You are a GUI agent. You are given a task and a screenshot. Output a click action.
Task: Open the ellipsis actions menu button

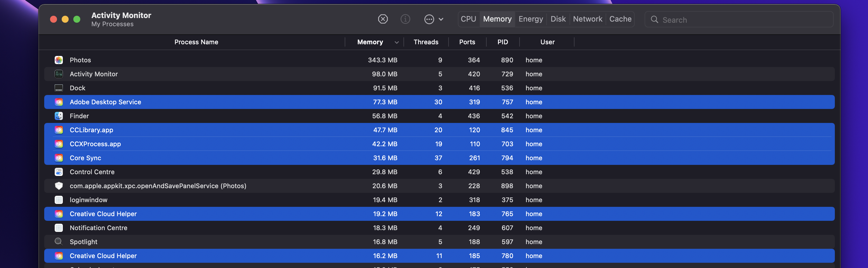429,19
